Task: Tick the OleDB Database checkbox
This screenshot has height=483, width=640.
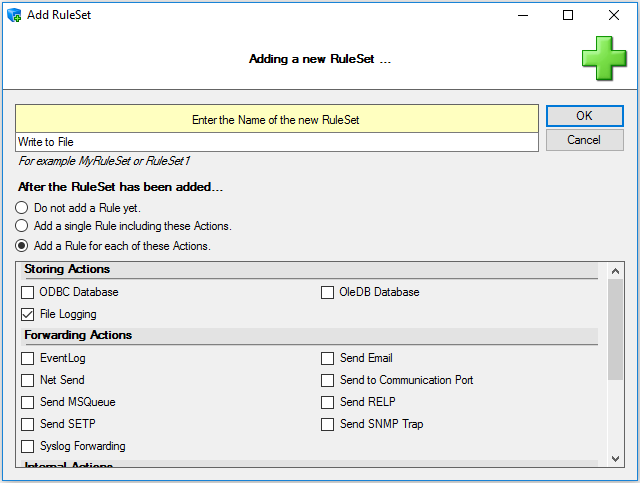Action: 328,292
